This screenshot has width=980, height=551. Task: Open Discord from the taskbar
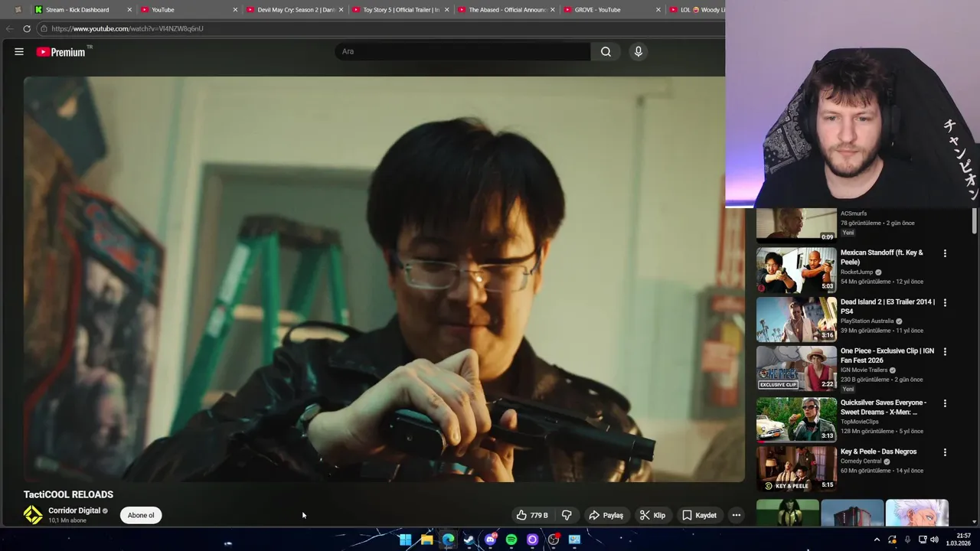(x=490, y=540)
